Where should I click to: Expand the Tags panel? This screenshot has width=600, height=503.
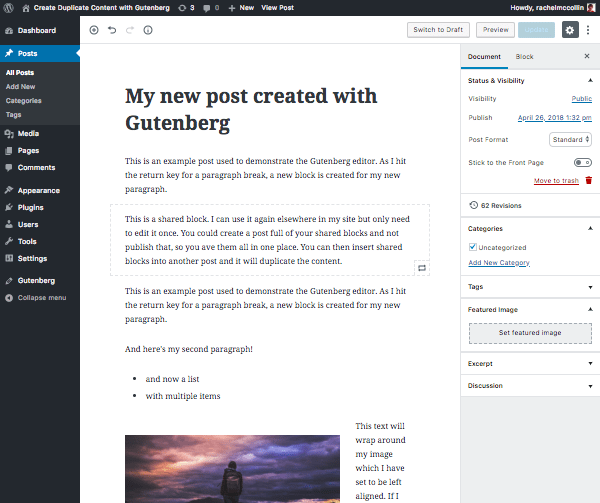click(x=530, y=286)
